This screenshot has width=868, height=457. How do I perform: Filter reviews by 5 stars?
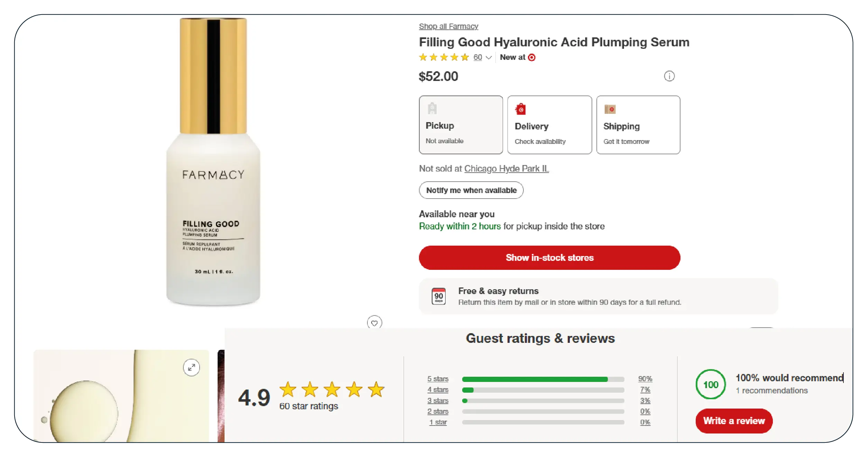coord(438,379)
